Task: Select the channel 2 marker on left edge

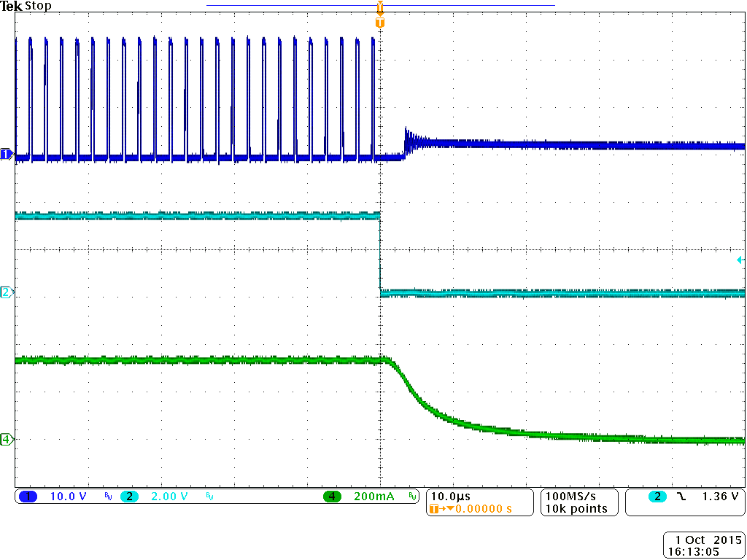Action: pos(6,292)
